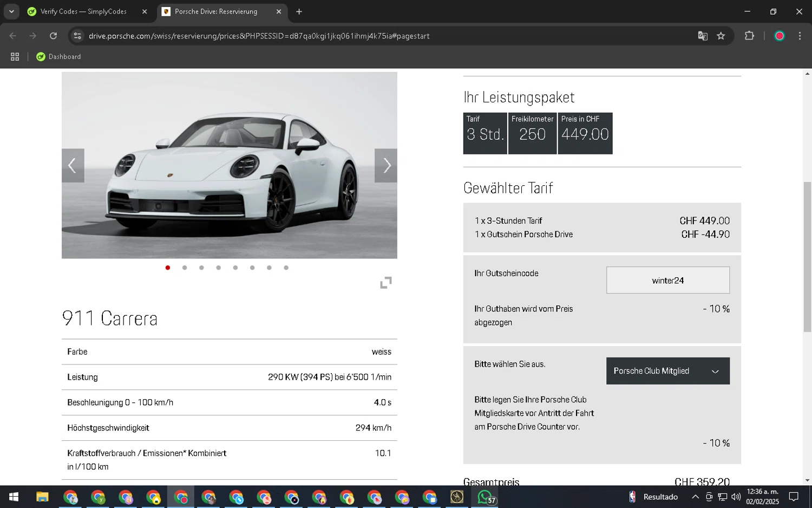The image size is (812, 508).
Task: Close the Porsche Drive: Reservierung tab
Action: [x=279, y=11]
